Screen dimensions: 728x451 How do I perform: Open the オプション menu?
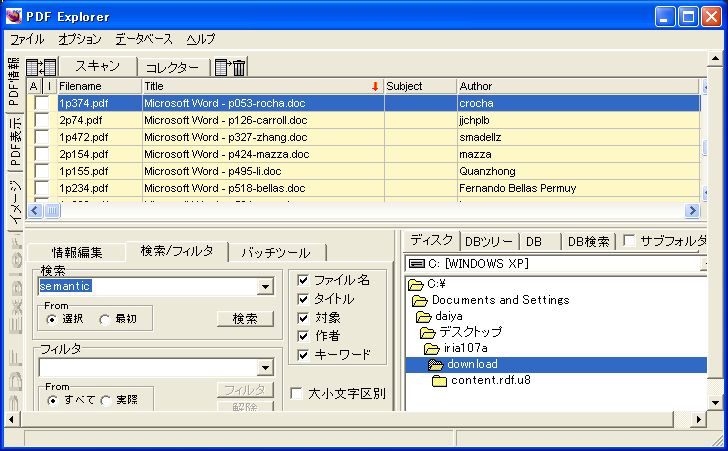click(80, 39)
